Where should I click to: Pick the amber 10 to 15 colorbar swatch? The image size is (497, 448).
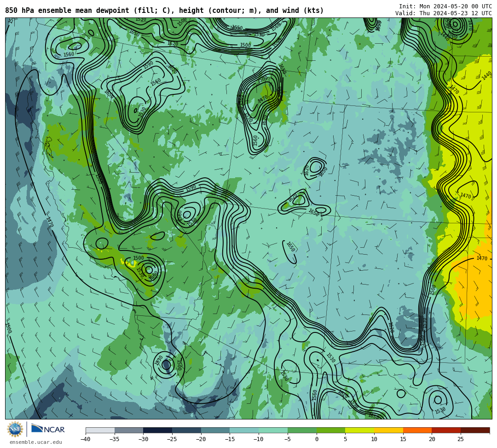[388, 430]
